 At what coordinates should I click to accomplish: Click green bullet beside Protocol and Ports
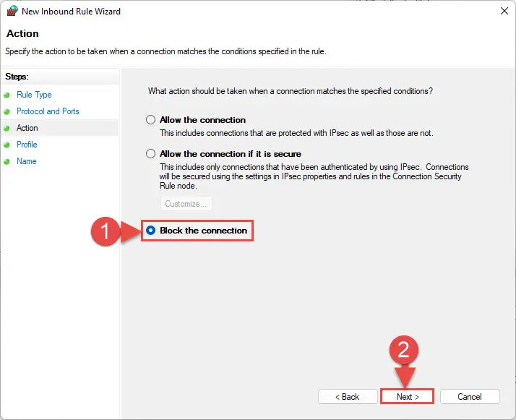point(7,112)
